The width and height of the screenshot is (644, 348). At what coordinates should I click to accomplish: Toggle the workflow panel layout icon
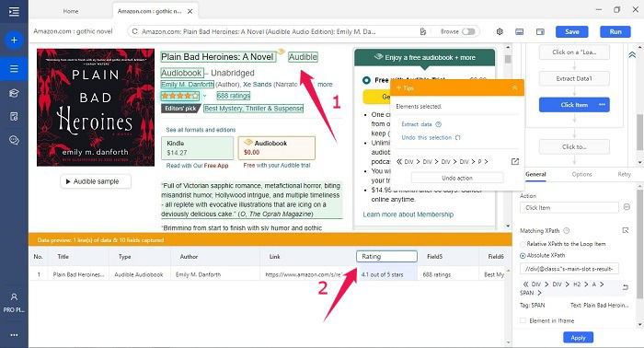(x=540, y=31)
